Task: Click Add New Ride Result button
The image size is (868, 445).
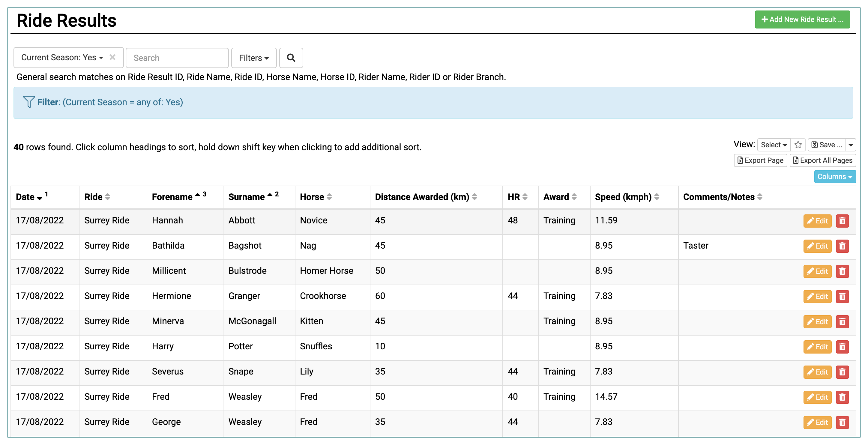Action: (802, 19)
